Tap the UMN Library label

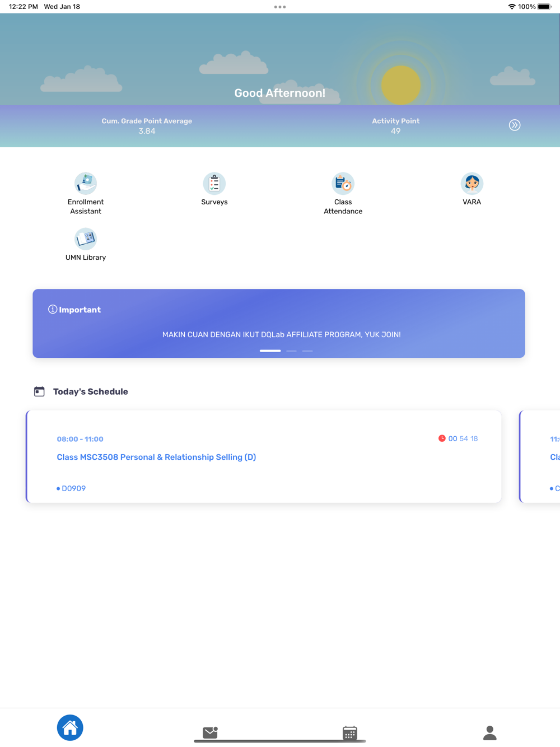coord(86,258)
